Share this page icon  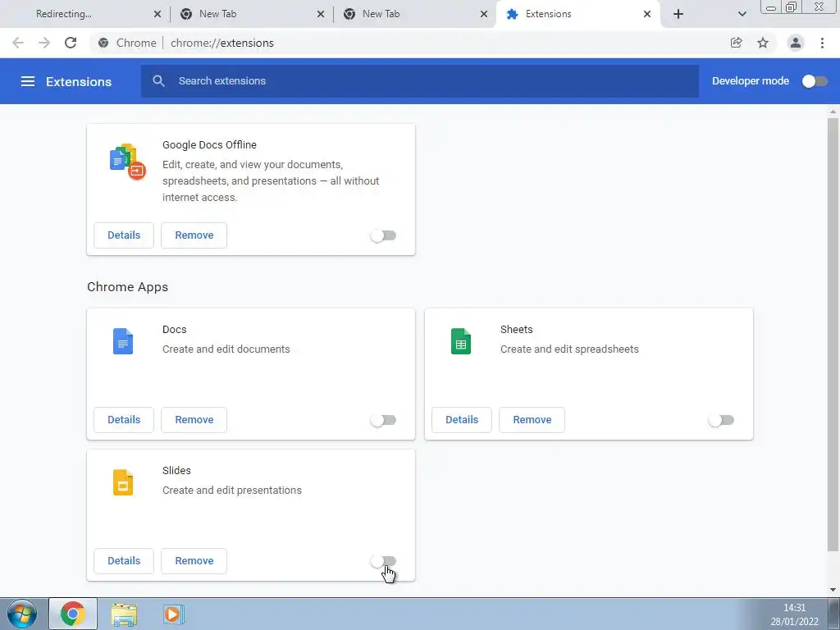pos(736,43)
